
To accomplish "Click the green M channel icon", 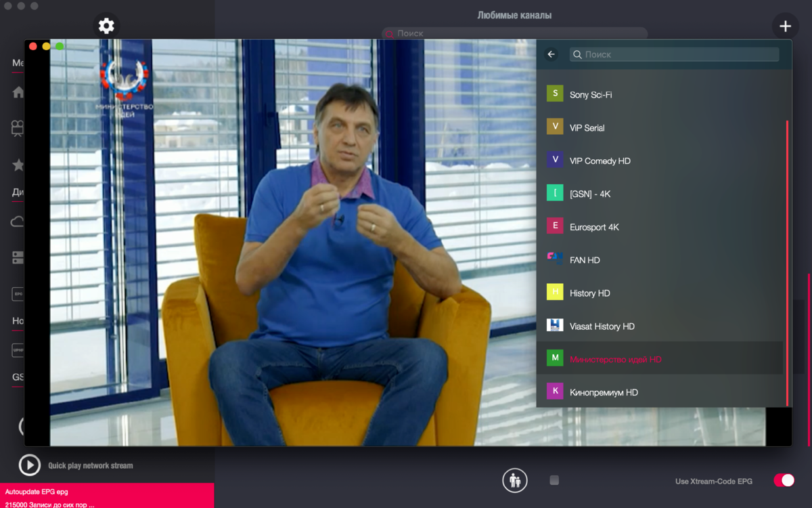I will [555, 358].
